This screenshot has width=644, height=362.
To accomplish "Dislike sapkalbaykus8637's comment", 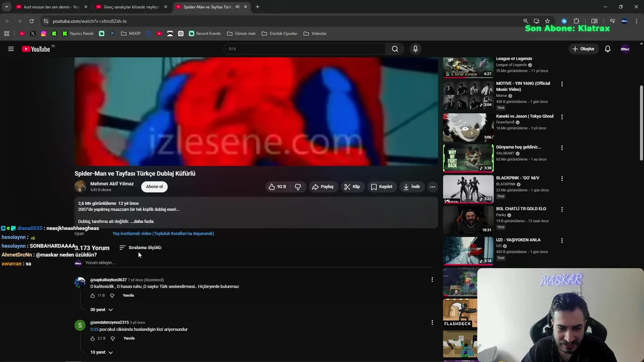I will (x=112, y=296).
